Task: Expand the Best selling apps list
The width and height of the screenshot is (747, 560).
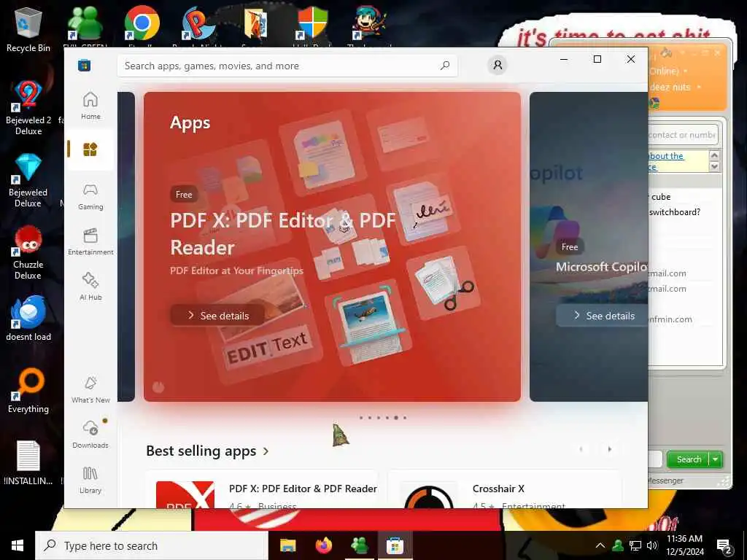Action: [208, 451]
